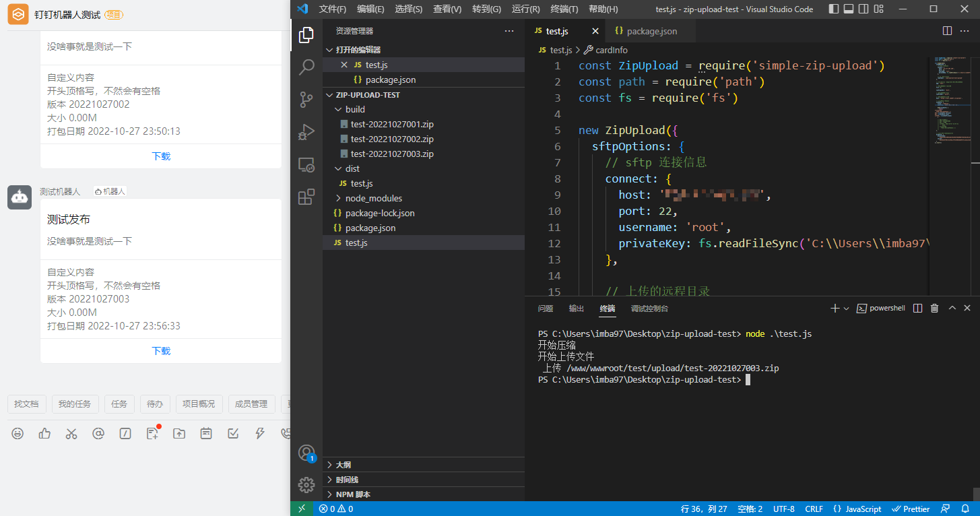This screenshot has width=980, height=516.
Task: Toggle the bottom panel layout button
Action: (849, 9)
